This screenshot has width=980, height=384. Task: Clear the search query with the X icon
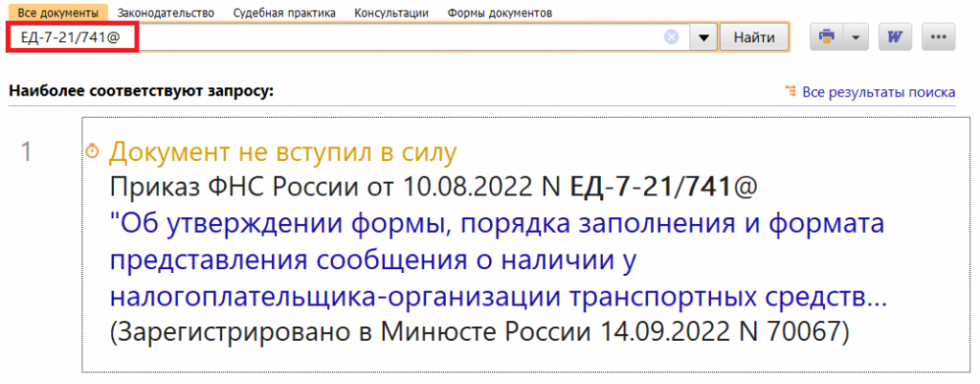pos(671,37)
